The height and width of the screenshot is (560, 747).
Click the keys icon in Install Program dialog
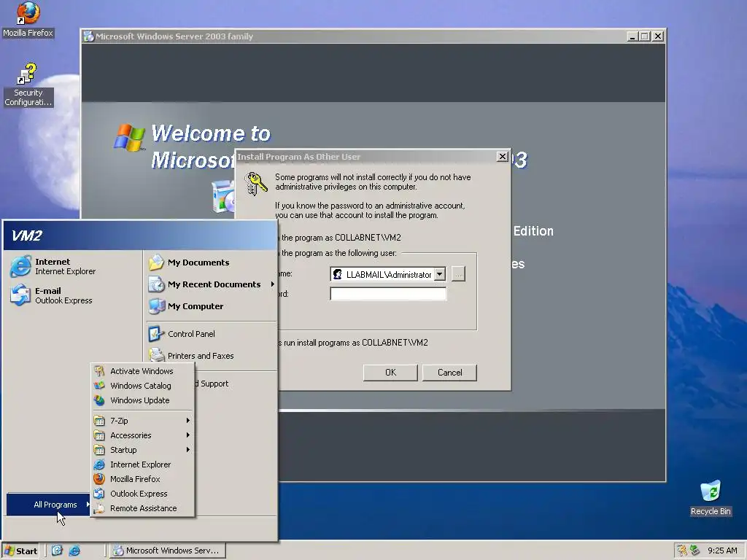click(256, 184)
